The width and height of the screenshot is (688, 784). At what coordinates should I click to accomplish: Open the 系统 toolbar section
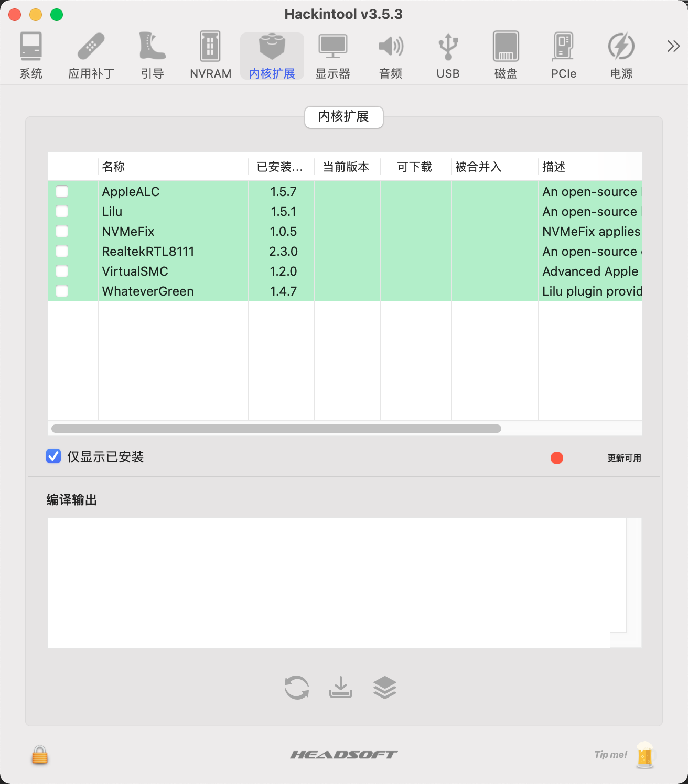coord(31,56)
